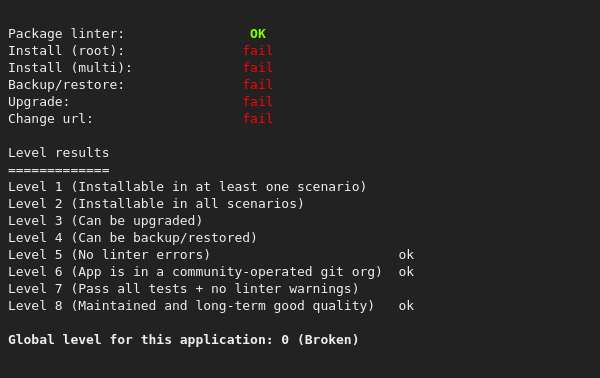Click the Global level Broken summary line
This screenshot has width=600, height=378.
tap(183, 340)
